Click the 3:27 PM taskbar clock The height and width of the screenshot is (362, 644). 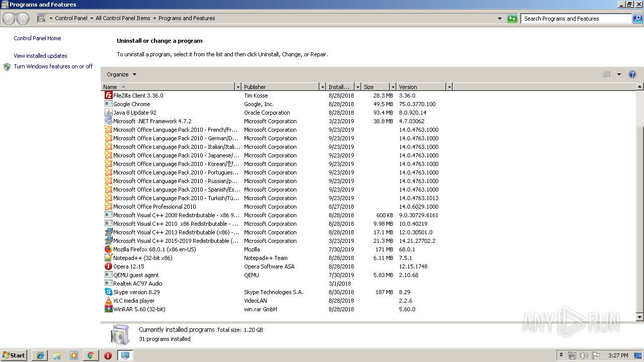618,355
